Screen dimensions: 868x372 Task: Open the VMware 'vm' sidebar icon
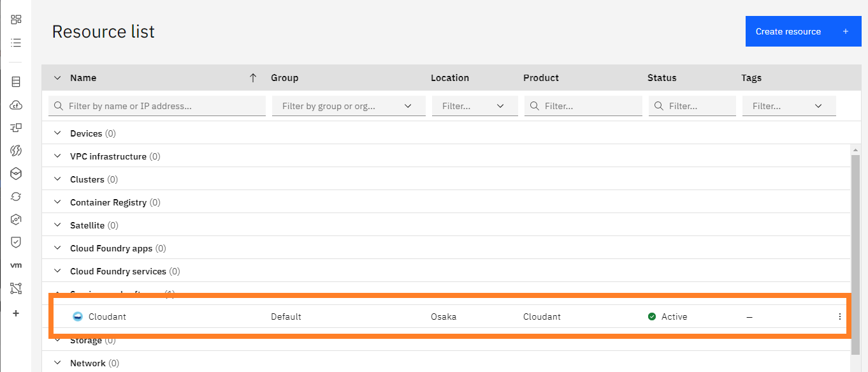[16, 265]
